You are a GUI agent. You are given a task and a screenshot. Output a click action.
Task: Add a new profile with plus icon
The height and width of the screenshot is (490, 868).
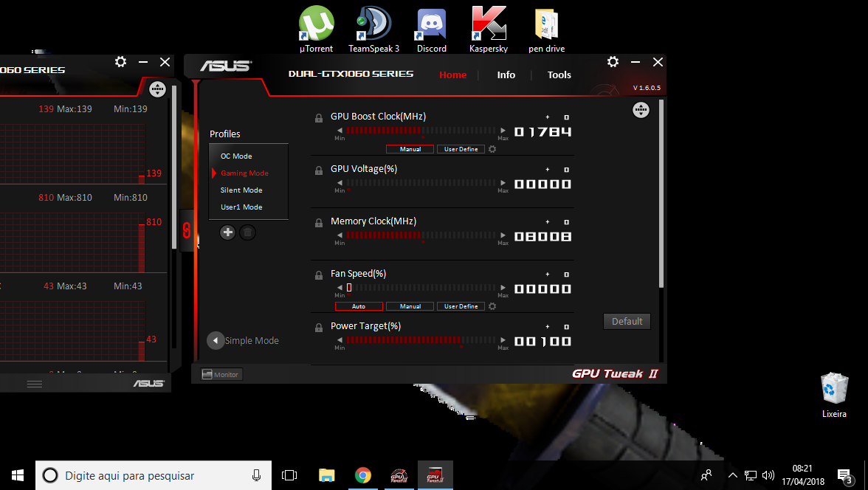point(227,232)
